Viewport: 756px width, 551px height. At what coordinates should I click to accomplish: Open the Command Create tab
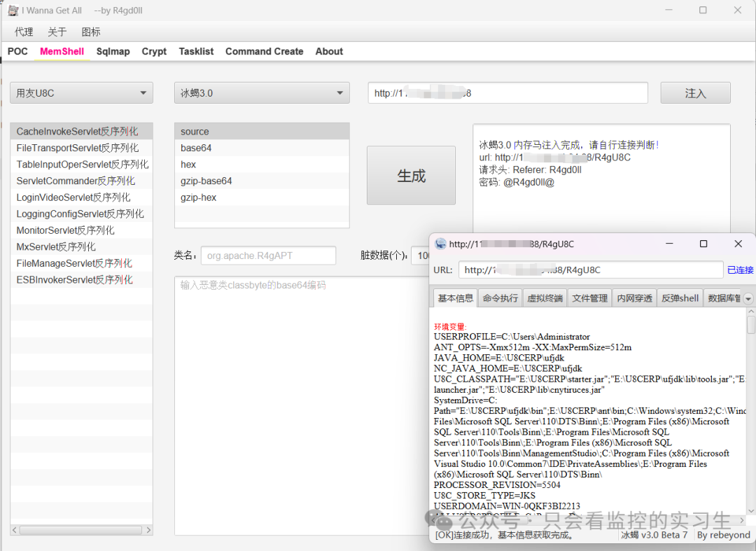264,51
